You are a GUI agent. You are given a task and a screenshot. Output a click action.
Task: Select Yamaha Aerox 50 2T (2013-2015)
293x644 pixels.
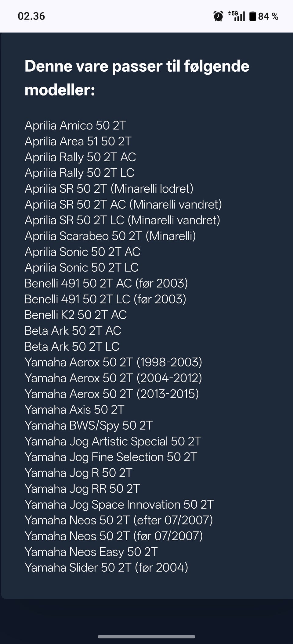point(112,394)
